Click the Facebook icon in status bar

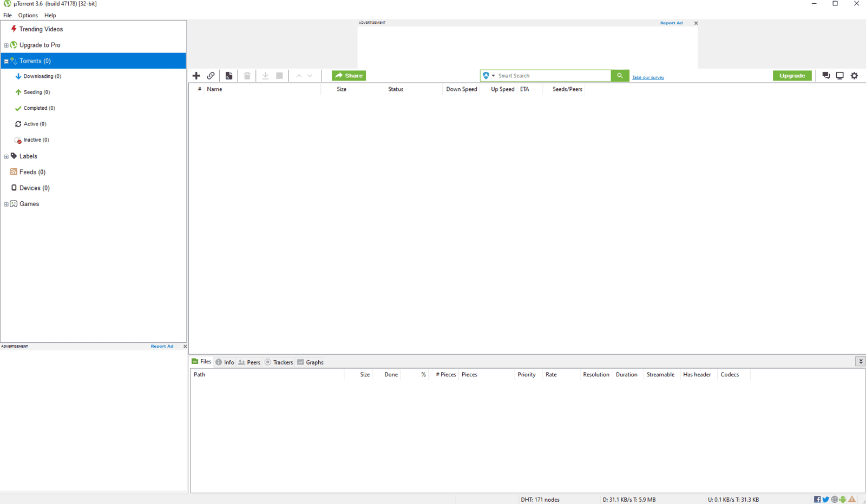[x=817, y=500]
